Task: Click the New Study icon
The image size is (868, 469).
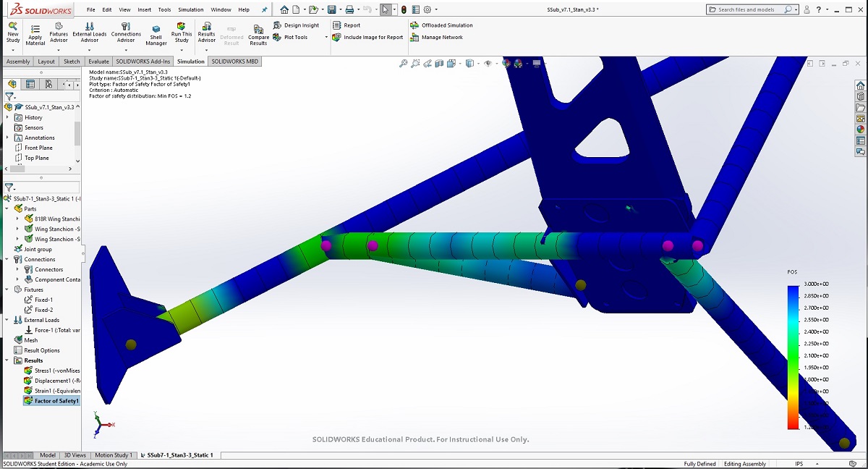Action: coord(13,33)
